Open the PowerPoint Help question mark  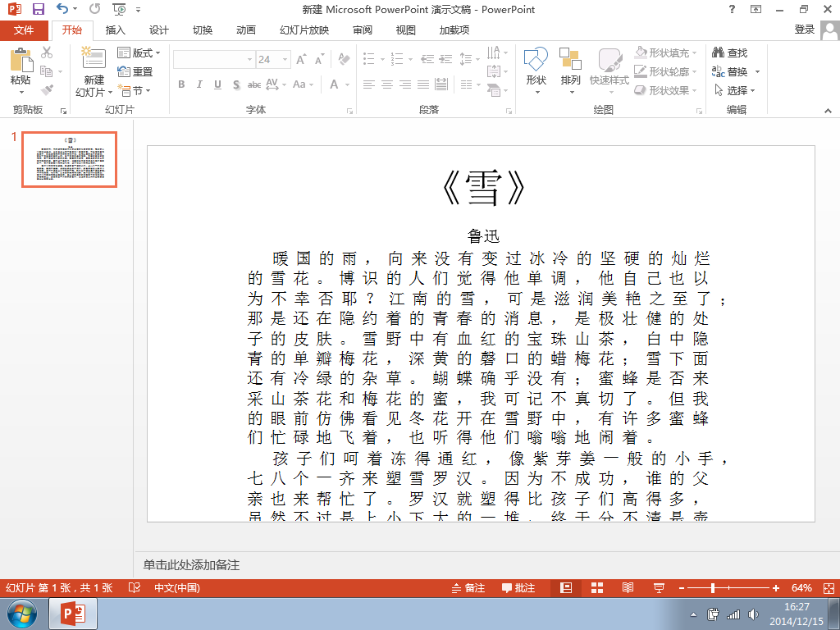pos(732,9)
